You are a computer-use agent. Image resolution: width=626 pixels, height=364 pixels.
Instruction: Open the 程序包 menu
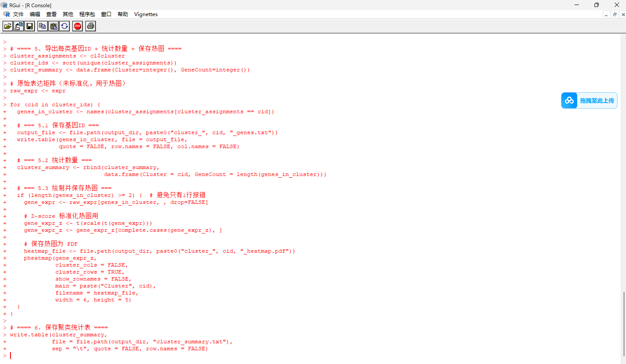87,14
